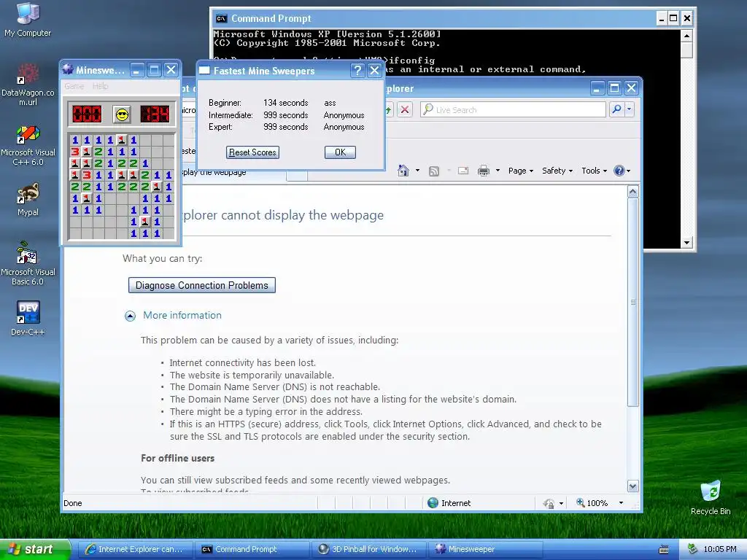This screenshot has width=747, height=560.
Task: Click the Read Mail envelope icon in Internet Explorer
Action: (x=463, y=171)
